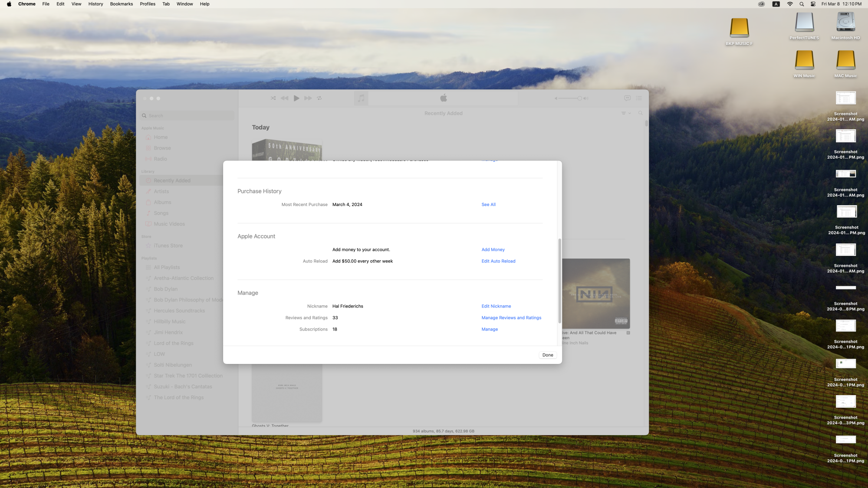Viewport: 868px width, 488px height.
Task: Click the Wi-Fi icon in menu bar
Action: (790, 4)
